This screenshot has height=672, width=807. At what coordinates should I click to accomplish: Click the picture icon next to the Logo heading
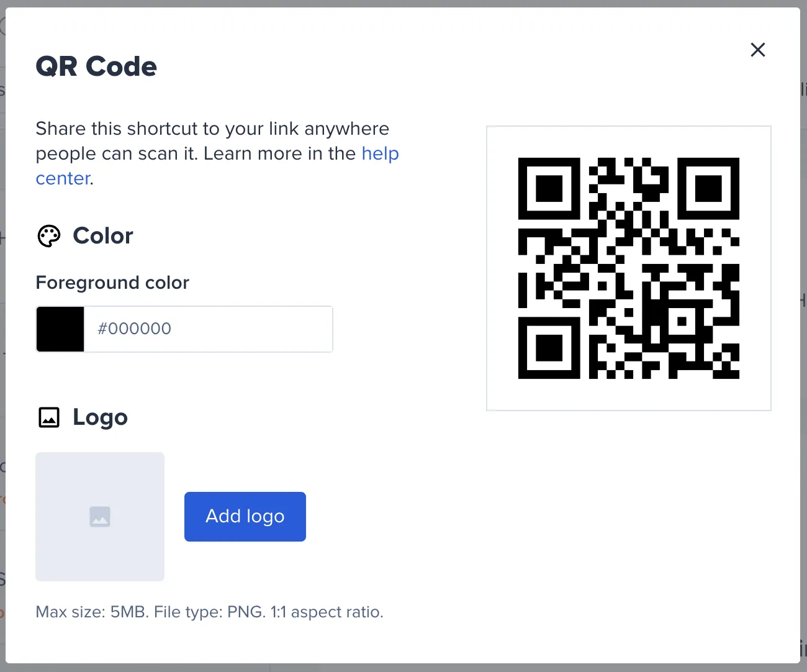(x=48, y=417)
